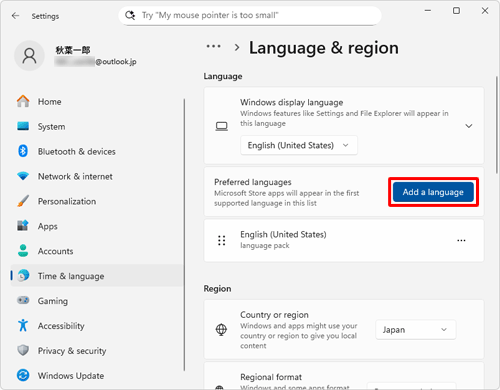This screenshot has width=500, height=390.
Task: Click the Country or region title
Action: [274, 315]
